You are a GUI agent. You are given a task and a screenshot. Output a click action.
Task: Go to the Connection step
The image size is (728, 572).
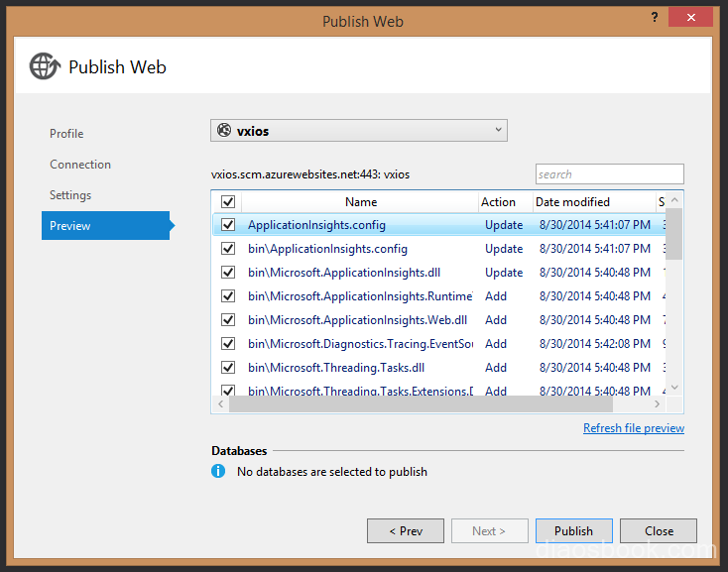[80, 165]
